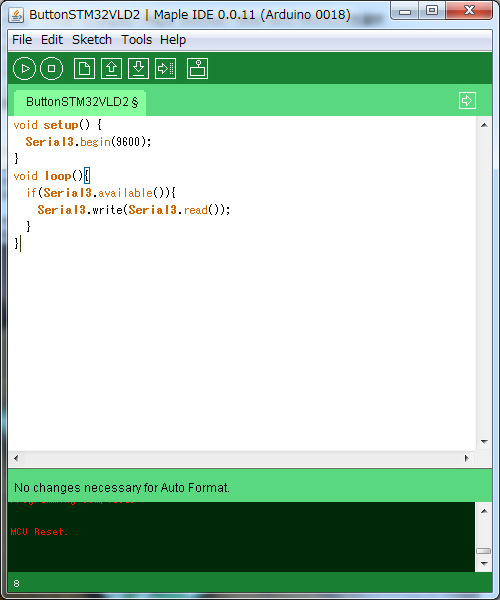Viewport: 500px width, 600px height.
Task: Click the editor scrollbar up arrow
Action: coord(484,125)
